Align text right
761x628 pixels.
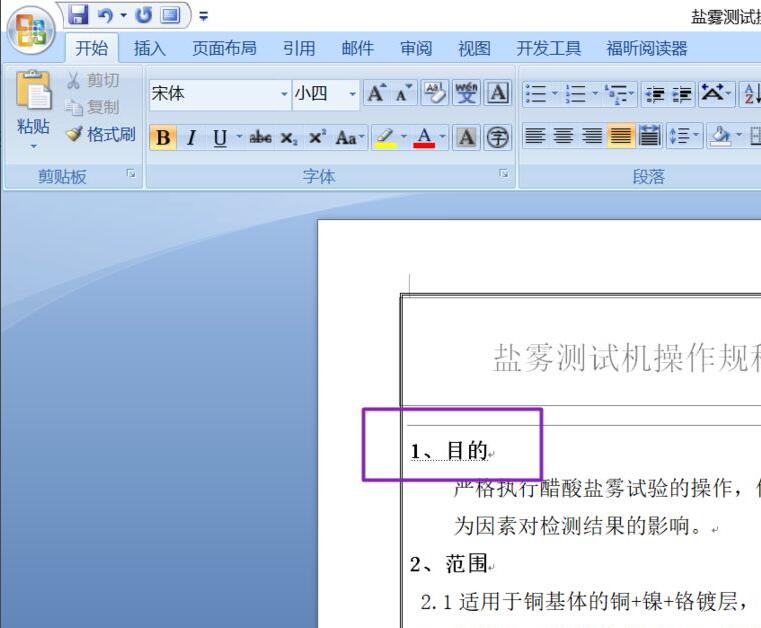click(x=592, y=136)
